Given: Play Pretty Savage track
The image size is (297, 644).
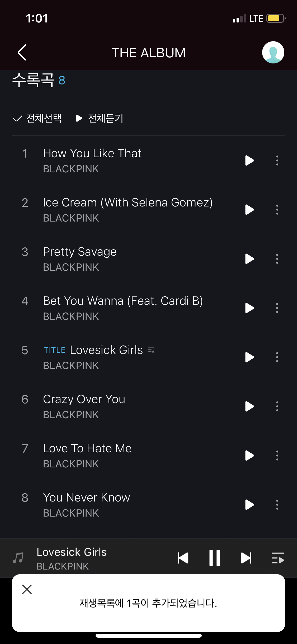Looking at the screenshot, I should pos(249,259).
